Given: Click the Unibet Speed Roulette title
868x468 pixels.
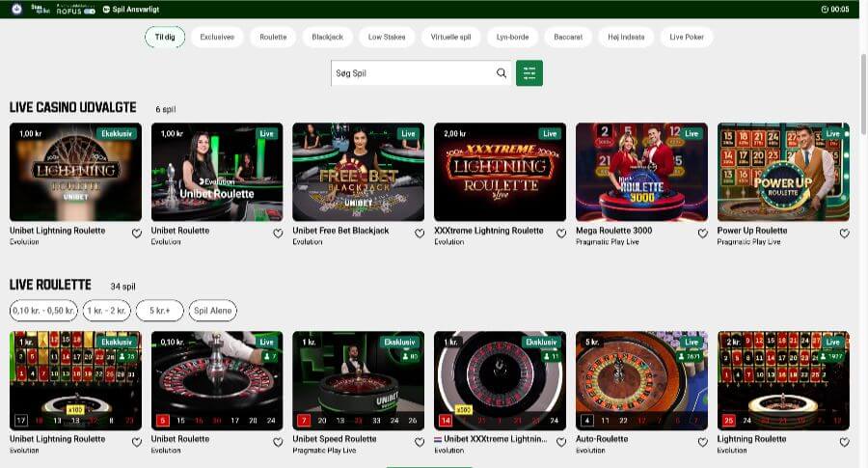Looking at the screenshot, I should click(x=335, y=439).
